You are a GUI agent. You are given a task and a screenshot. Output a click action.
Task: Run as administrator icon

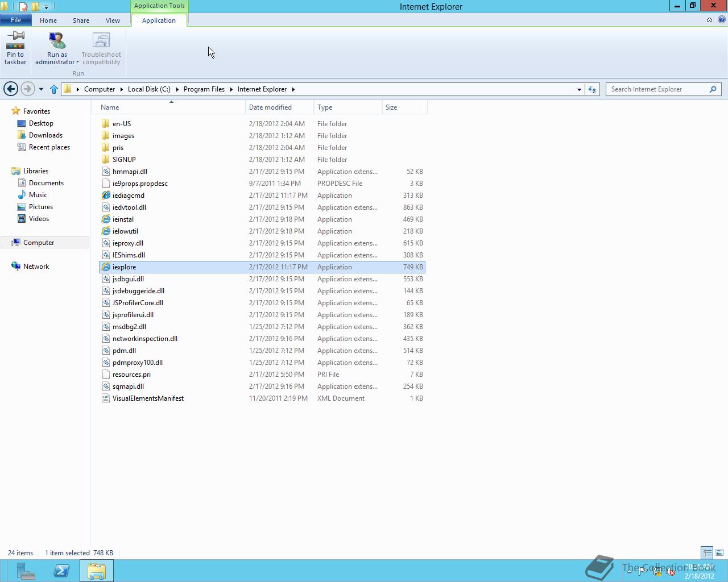(x=57, y=41)
